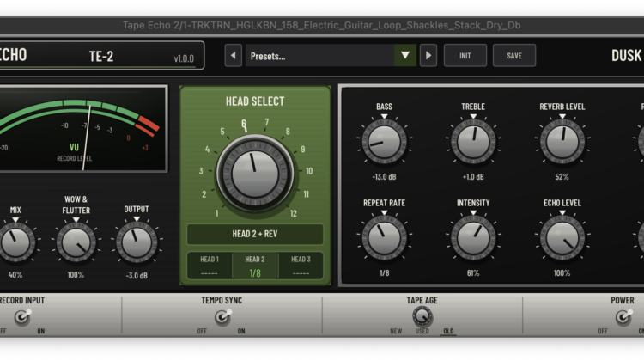The image size is (644, 361).
Task: Select head position 5 on the dial
Action: 222,132
